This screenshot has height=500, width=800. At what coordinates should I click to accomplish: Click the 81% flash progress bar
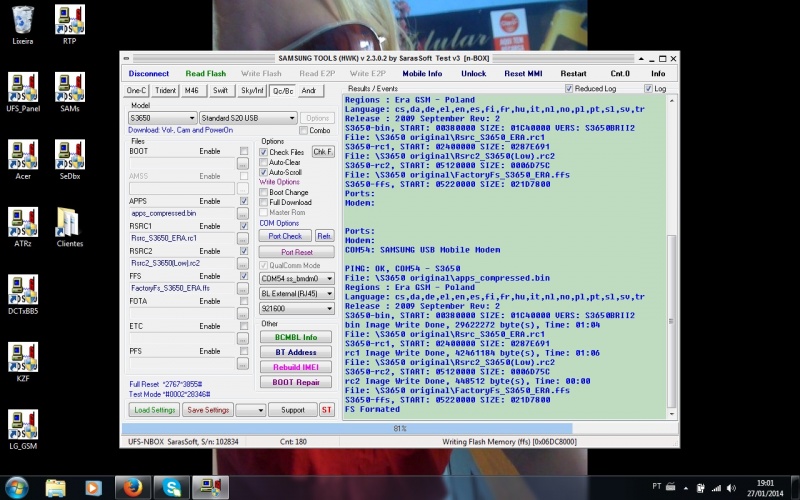tap(399, 429)
